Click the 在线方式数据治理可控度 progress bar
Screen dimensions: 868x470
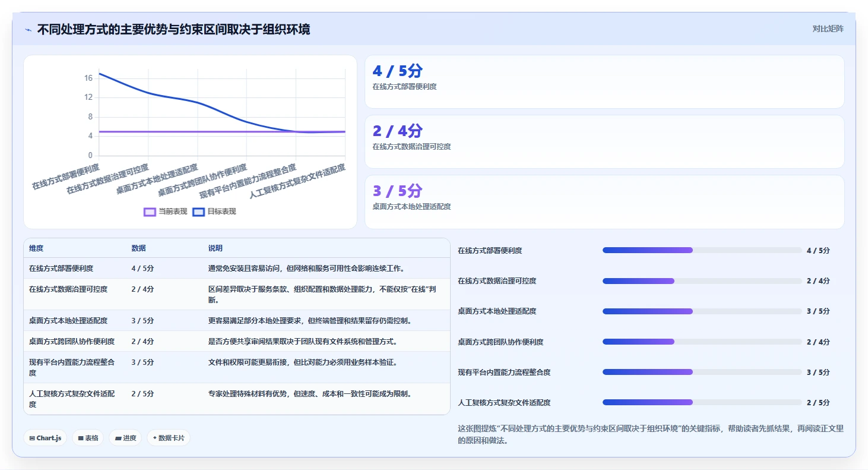tap(702, 281)
